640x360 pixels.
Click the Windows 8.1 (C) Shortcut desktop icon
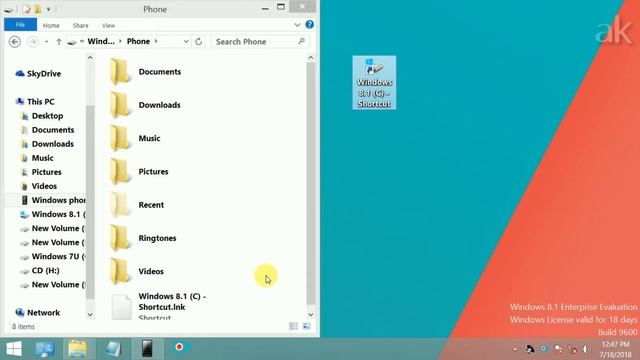(374, 82)
